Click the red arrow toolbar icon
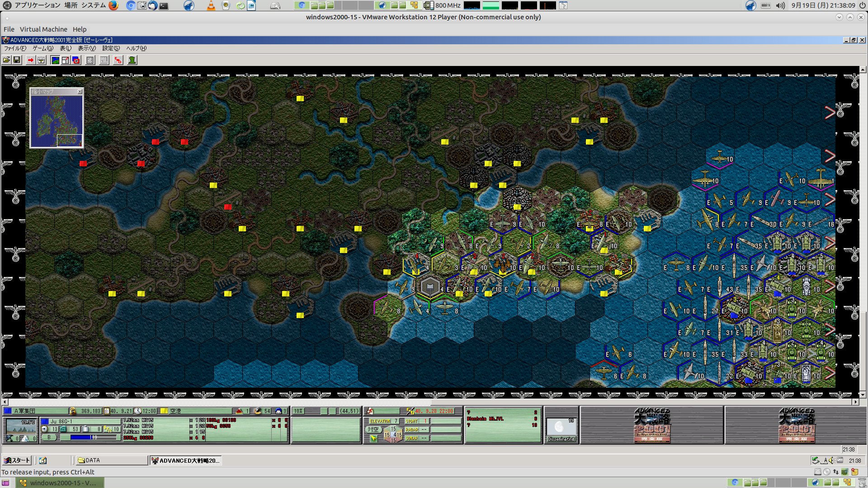Image resolution: width=868 pixels, height=488 pixels. point(30,60)
